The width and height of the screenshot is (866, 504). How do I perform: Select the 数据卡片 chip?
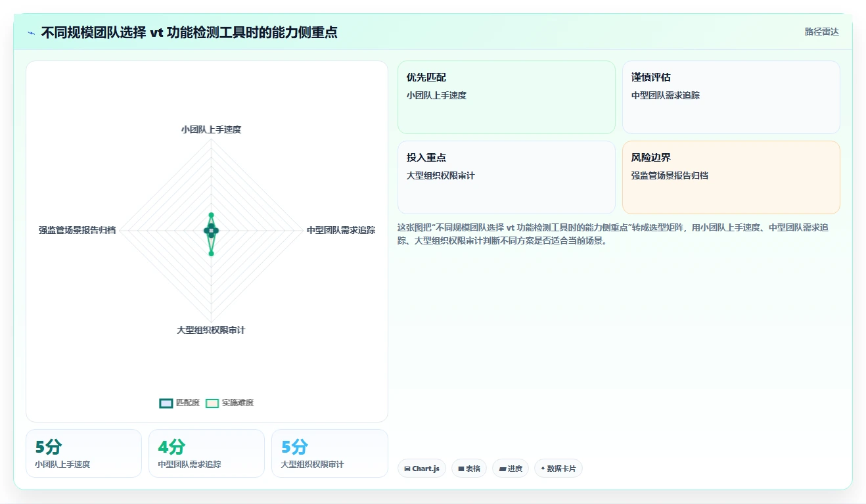[x=558, y=469]
